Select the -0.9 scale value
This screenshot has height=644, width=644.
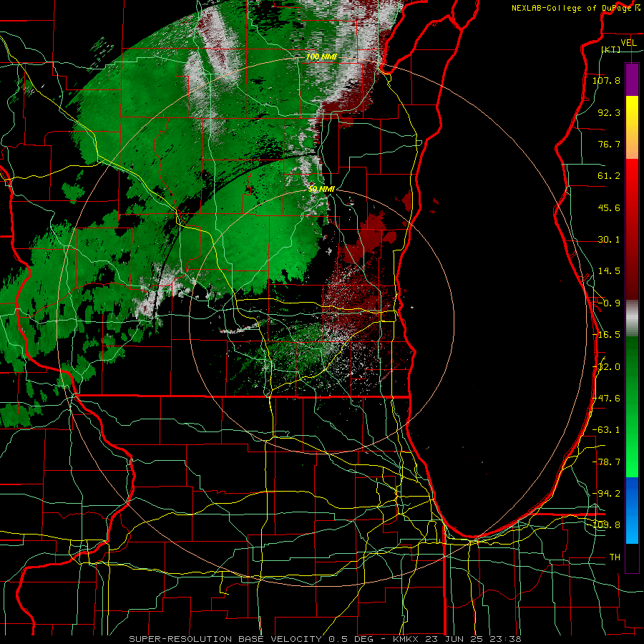[x=609, y=303]
